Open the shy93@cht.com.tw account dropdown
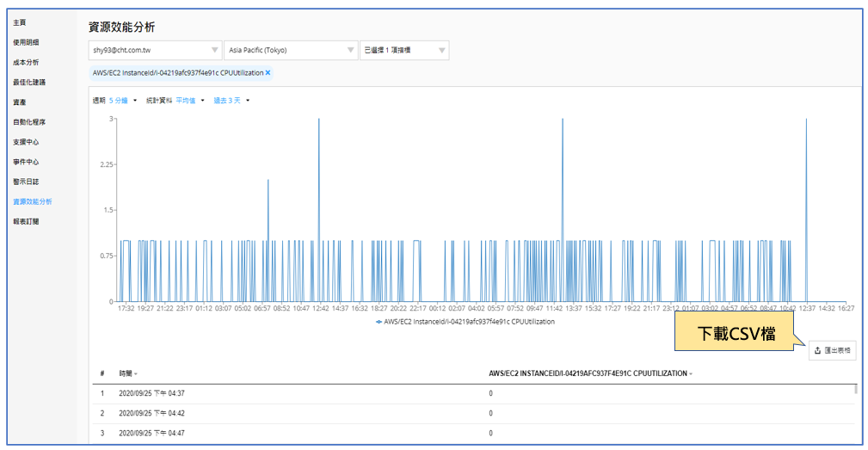The width and height of the screenshot is (868, 450). [155, 50]
